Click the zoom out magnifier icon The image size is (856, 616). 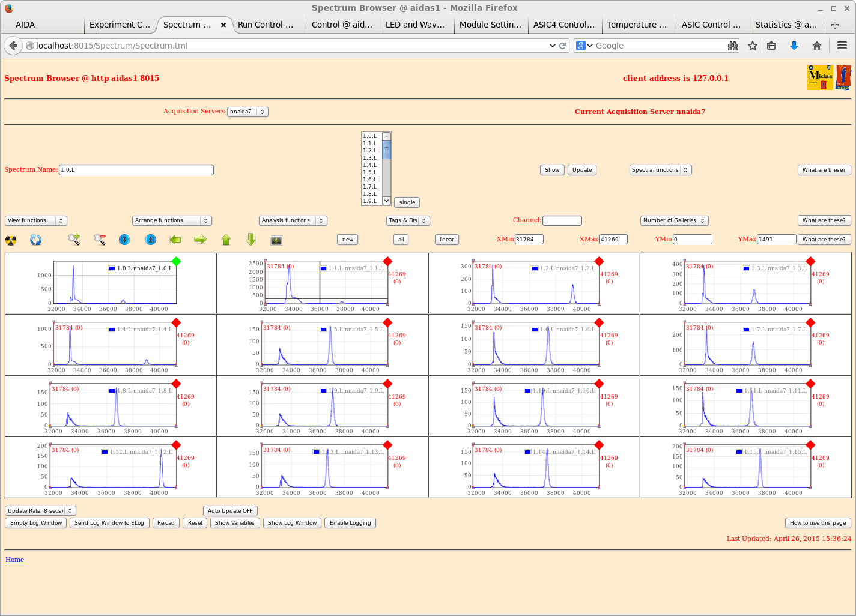100,240
